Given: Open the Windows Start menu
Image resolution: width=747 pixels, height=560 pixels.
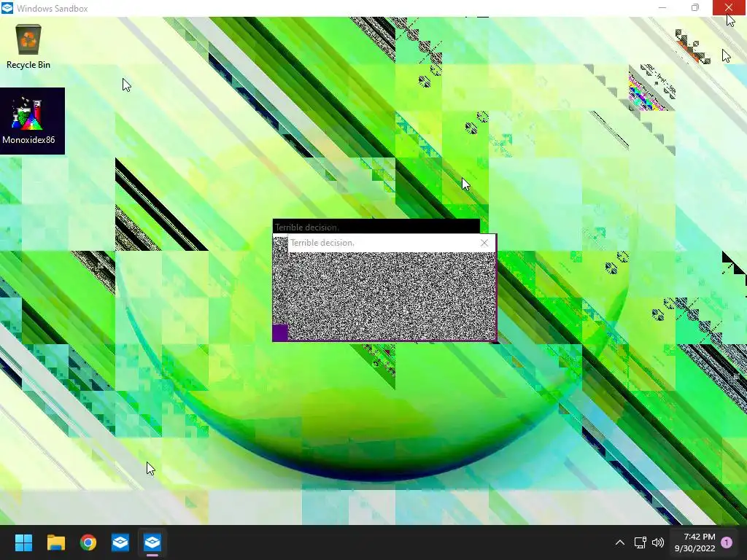Looking at the screenshot, I should coord(23,542).
